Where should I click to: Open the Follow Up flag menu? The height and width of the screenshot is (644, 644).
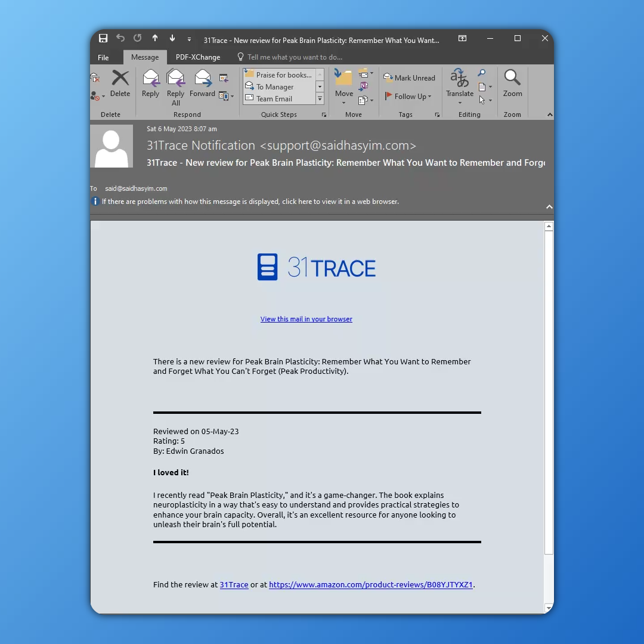(408, 96)
